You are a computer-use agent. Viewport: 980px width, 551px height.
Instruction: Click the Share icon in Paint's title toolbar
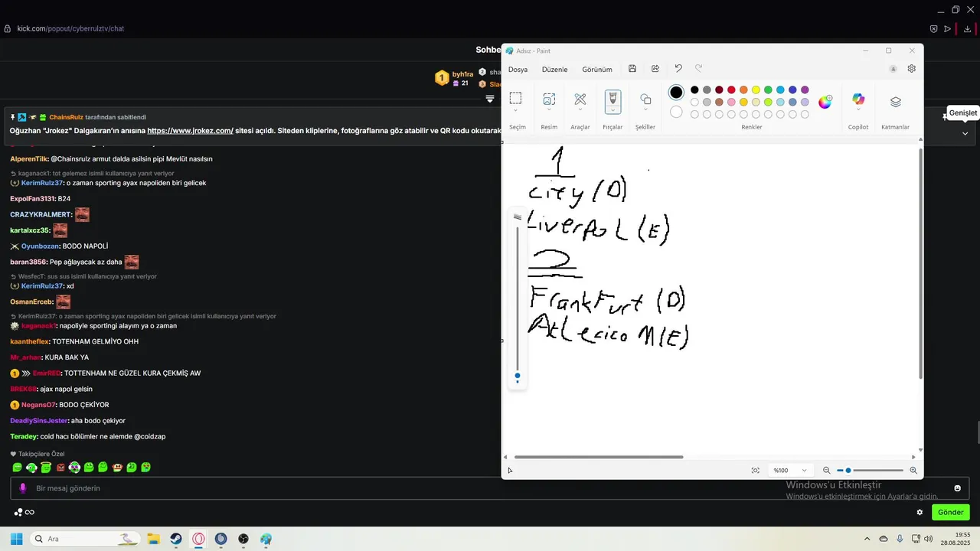pyautogui.click(x=655, y=69)
